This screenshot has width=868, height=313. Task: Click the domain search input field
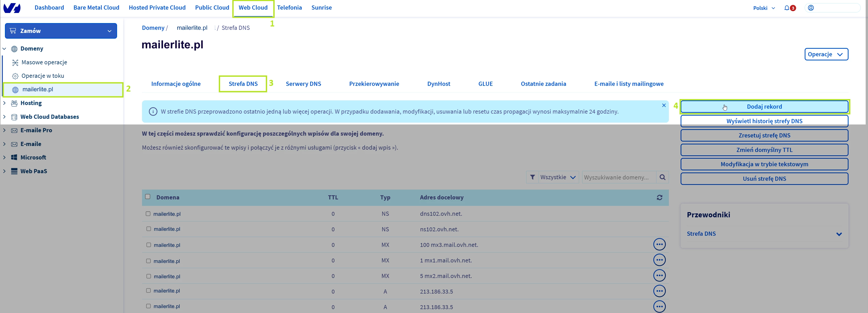coord(619,177)
